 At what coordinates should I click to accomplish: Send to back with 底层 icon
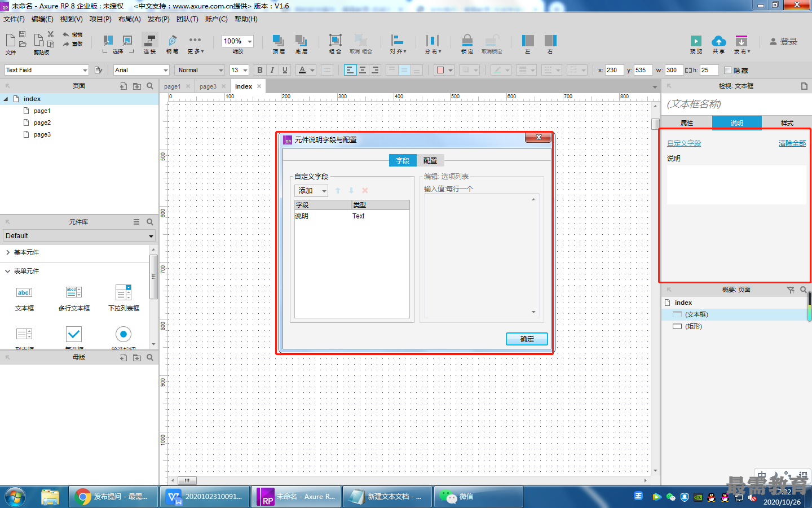(x=301, y=41)
